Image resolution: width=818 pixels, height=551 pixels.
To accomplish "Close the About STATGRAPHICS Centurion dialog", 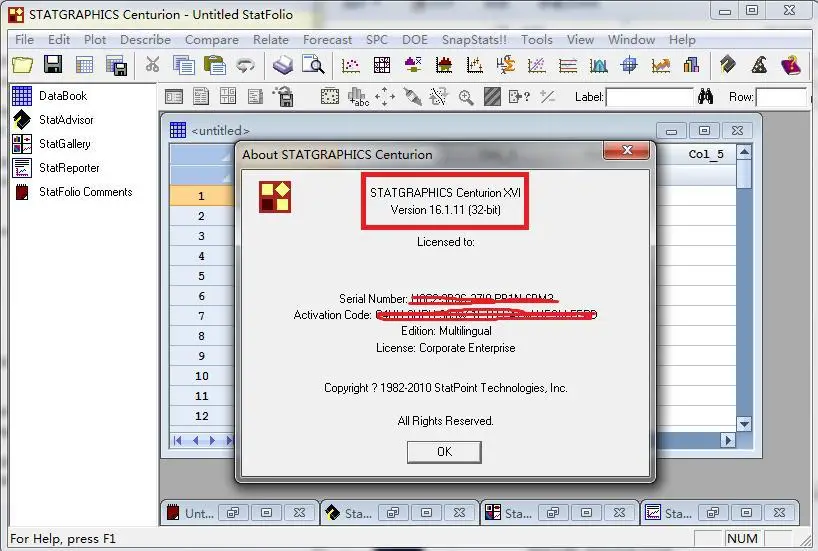I will 627,150.
